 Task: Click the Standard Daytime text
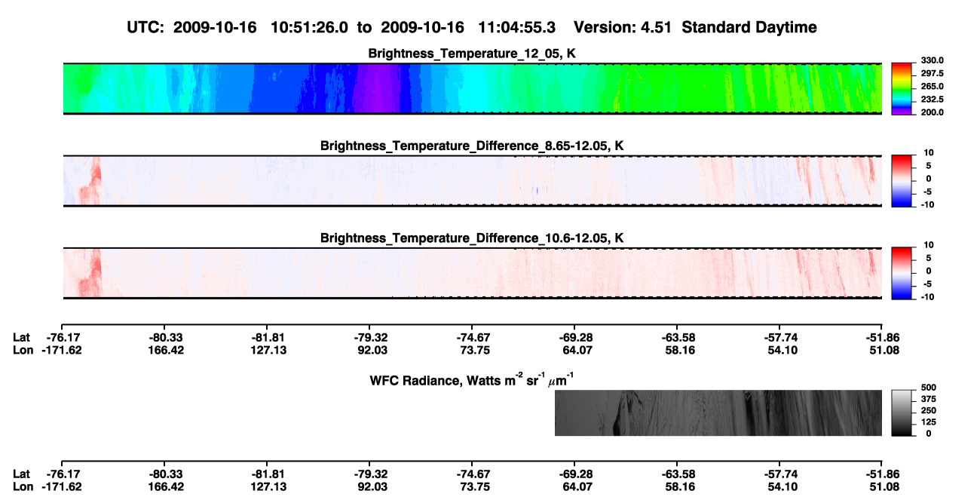748,28
